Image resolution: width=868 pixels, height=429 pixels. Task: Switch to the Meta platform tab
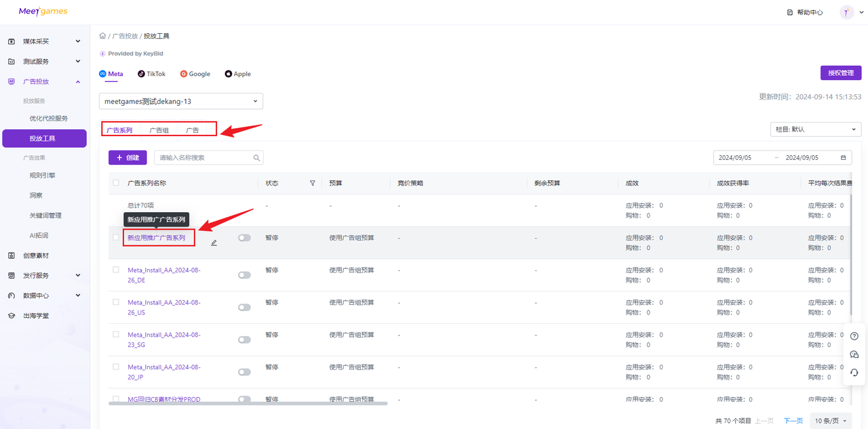pyautogui.click(x=111, y=74)
